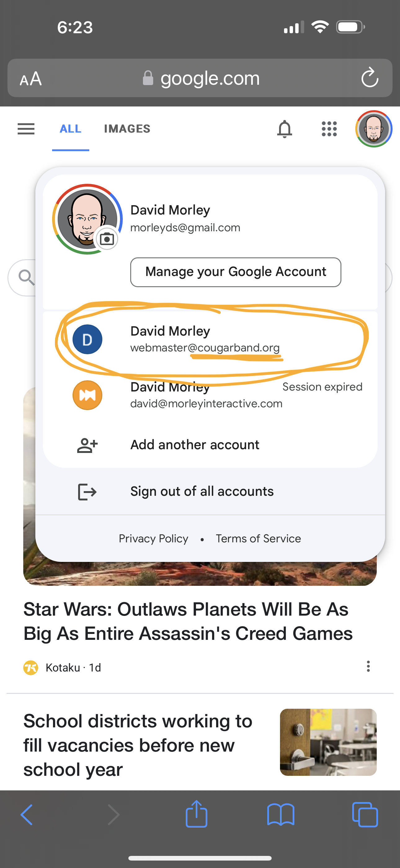Tap Safari reload page icon

370,78
